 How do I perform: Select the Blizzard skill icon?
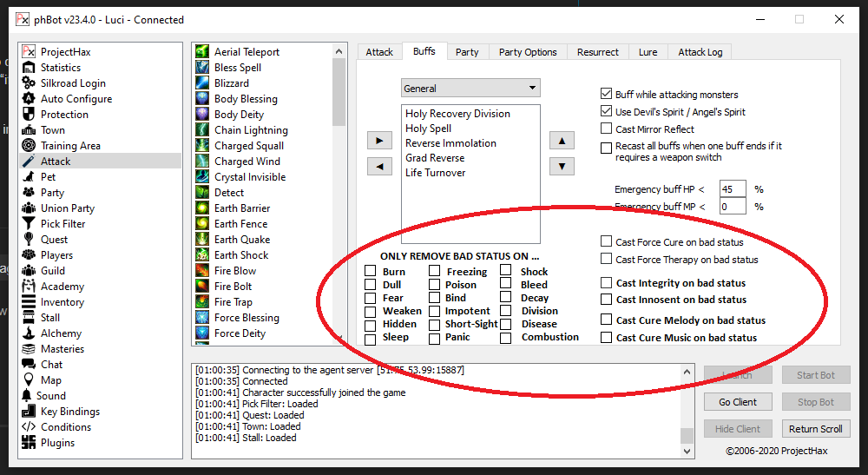coord(202,83)
